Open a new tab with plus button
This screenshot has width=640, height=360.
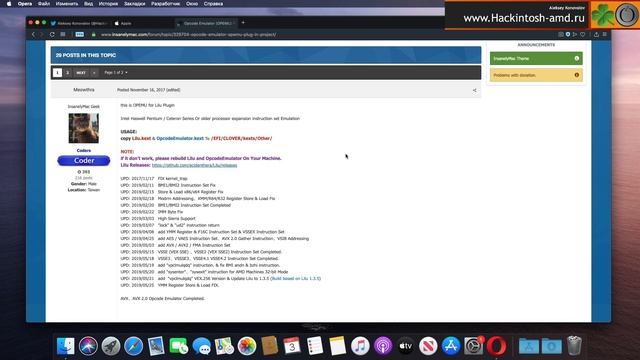(x=243, y=23)
